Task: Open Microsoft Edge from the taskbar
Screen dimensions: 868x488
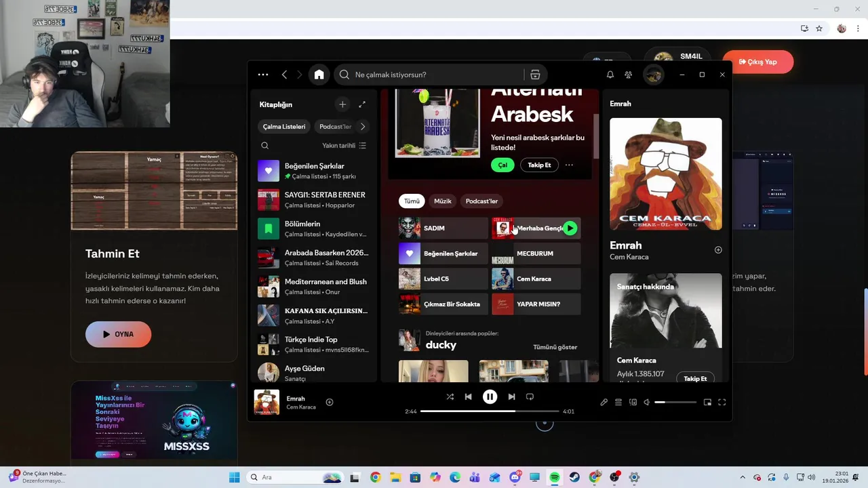Action: [454, 477]
